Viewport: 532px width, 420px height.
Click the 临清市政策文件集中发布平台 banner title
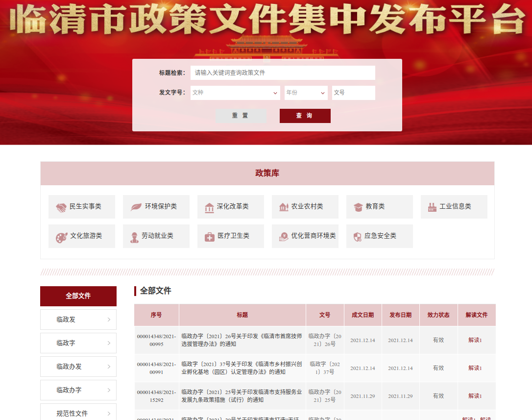[267, 19]
